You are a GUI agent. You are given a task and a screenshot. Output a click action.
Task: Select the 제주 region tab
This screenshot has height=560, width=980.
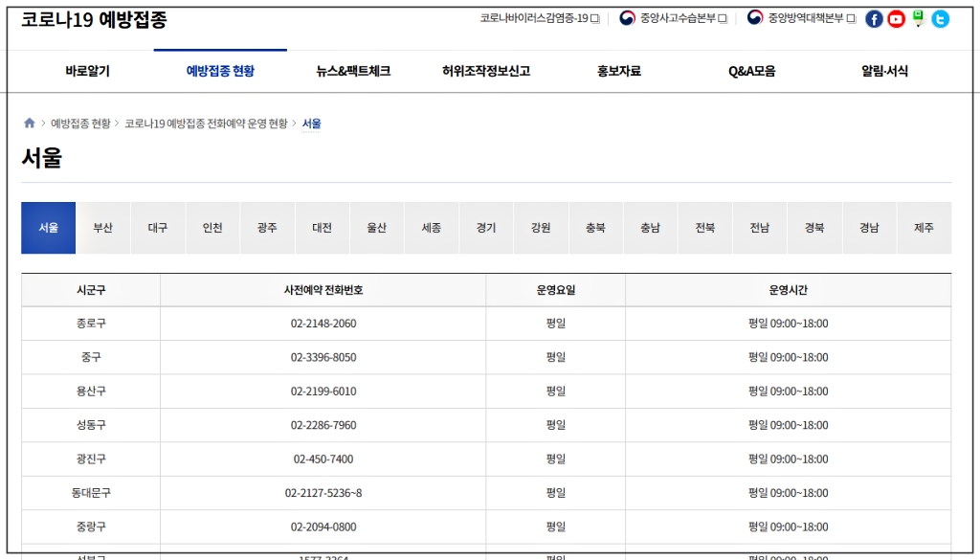[924, 228]
